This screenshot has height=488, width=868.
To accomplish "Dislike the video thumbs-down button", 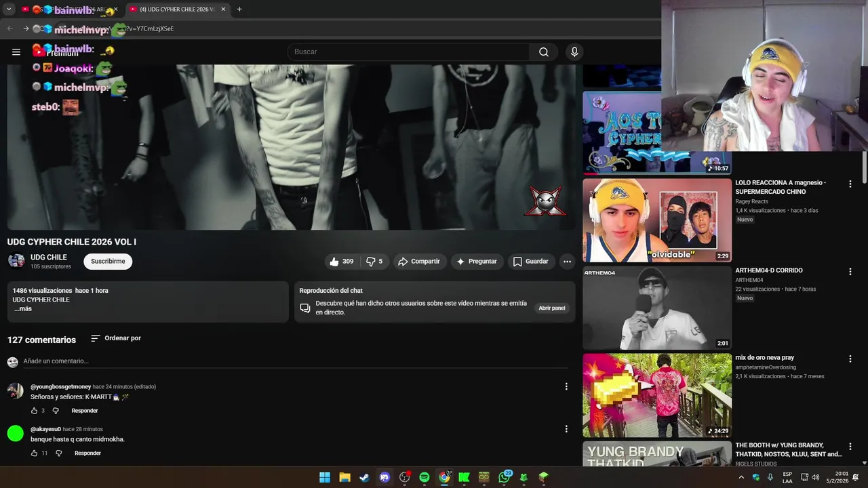I will pos(374,262).
